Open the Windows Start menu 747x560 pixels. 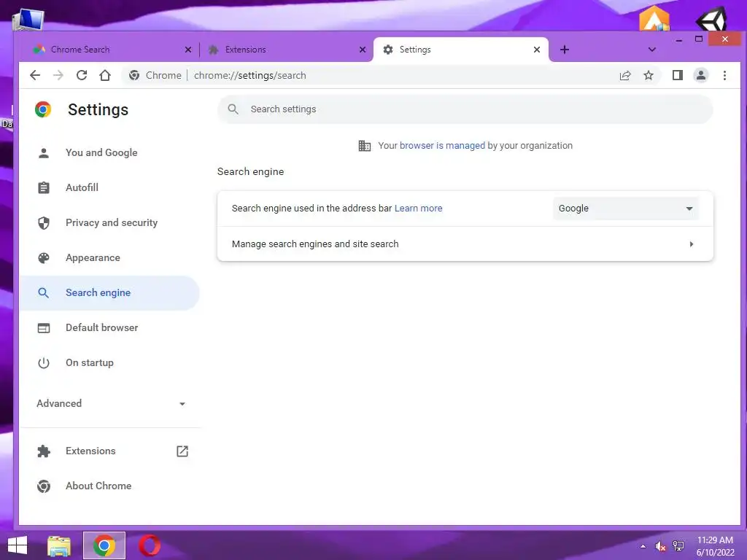[18, 545]
